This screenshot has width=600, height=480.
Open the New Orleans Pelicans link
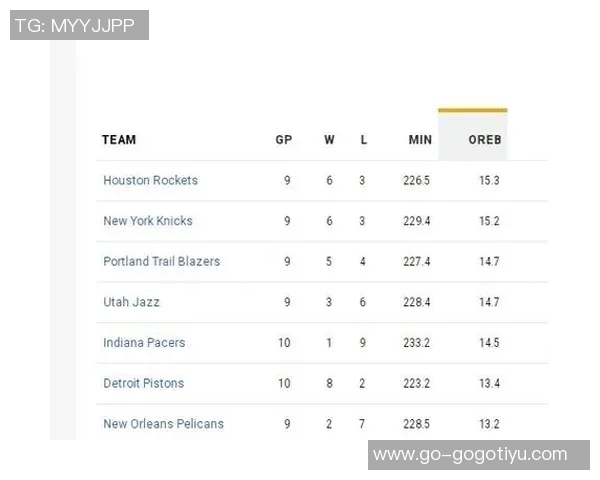coord(163,424)
